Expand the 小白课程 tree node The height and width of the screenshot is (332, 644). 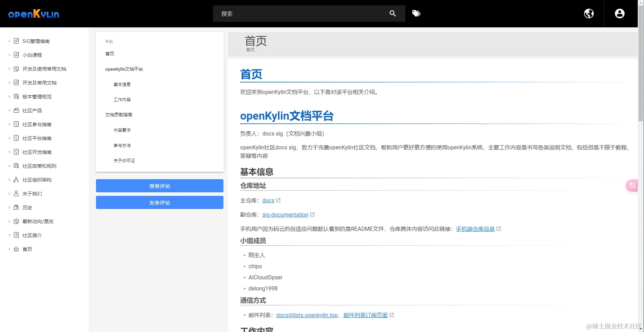9,55
